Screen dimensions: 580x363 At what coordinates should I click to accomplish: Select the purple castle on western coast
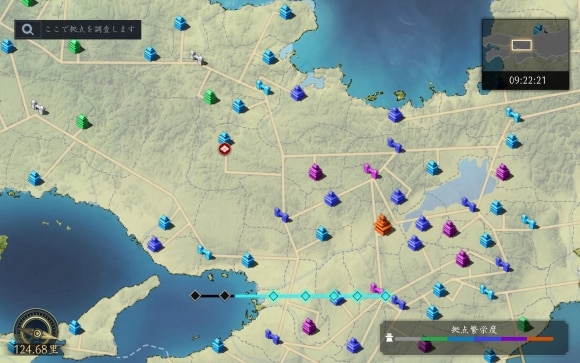point(155,244)
